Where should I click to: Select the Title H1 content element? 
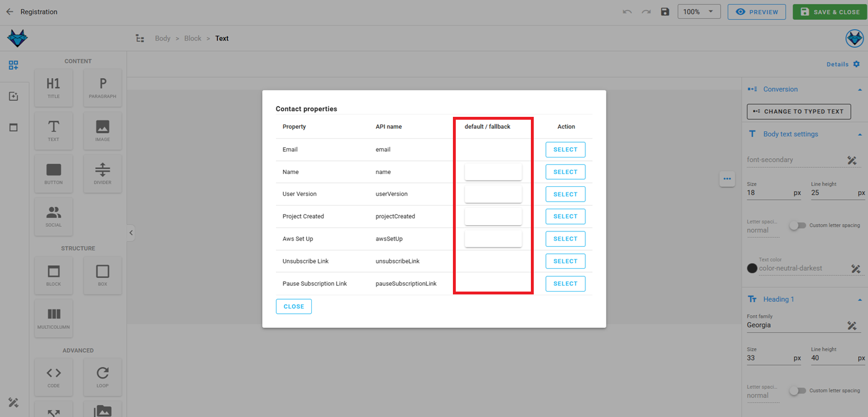[x=53, y=88]
